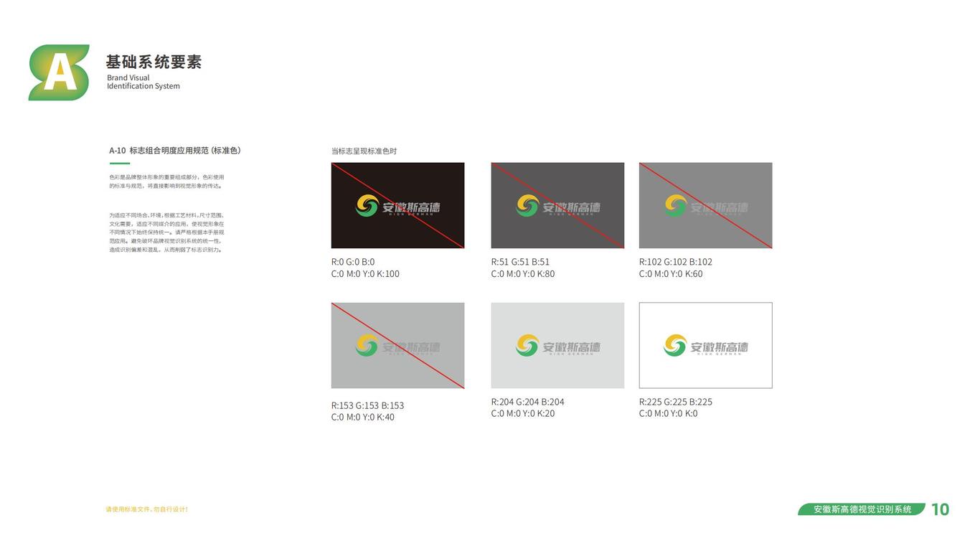Click the paragraph starting 色彩是品牌整体形象
Viewport: 980px width, 551px height.
(x=167, y=182)
